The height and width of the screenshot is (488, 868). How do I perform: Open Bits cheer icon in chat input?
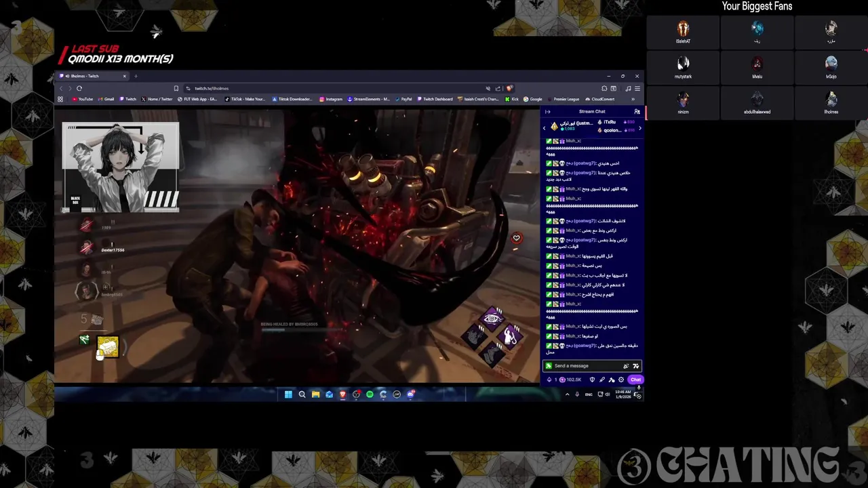coord(626,366)
